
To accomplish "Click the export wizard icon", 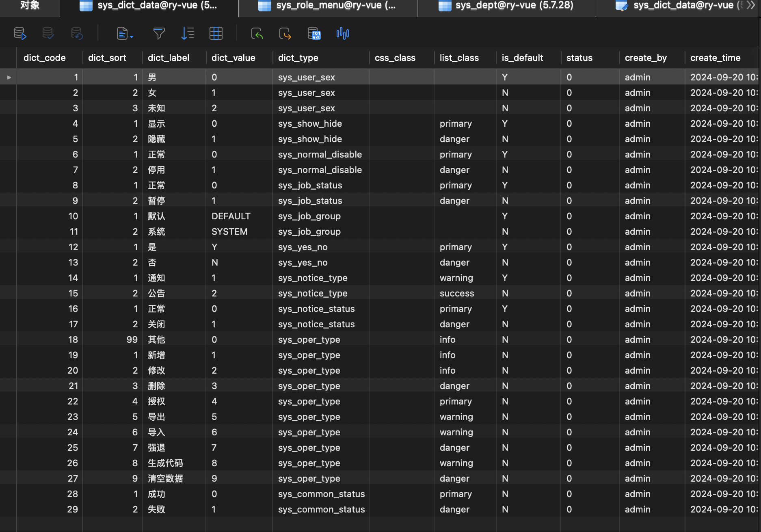I will [x=285, y=33].
